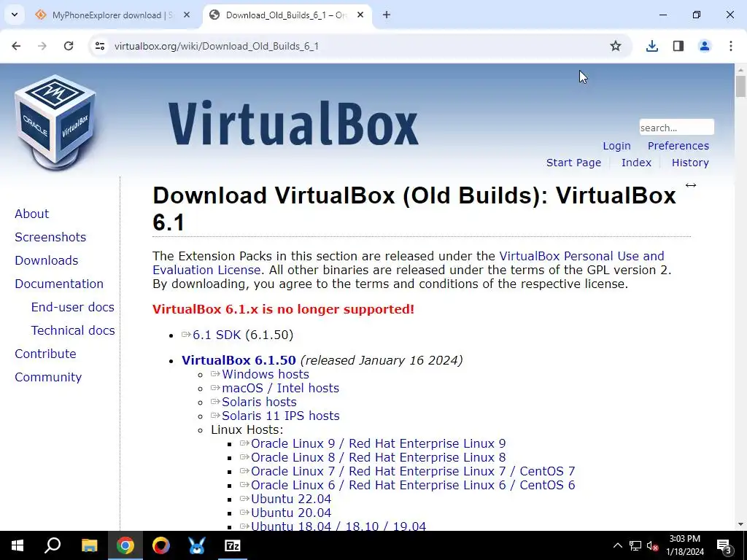Open End-user docs sidebar link
The height and width of the screenshot is (560, 747).
(72, 307)
